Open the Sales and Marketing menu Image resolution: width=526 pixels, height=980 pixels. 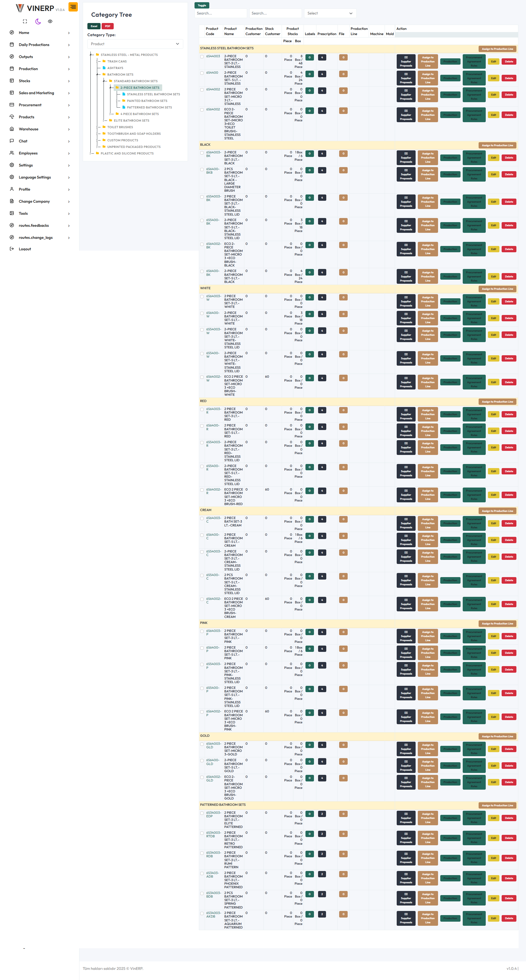(x=39, y=93)
